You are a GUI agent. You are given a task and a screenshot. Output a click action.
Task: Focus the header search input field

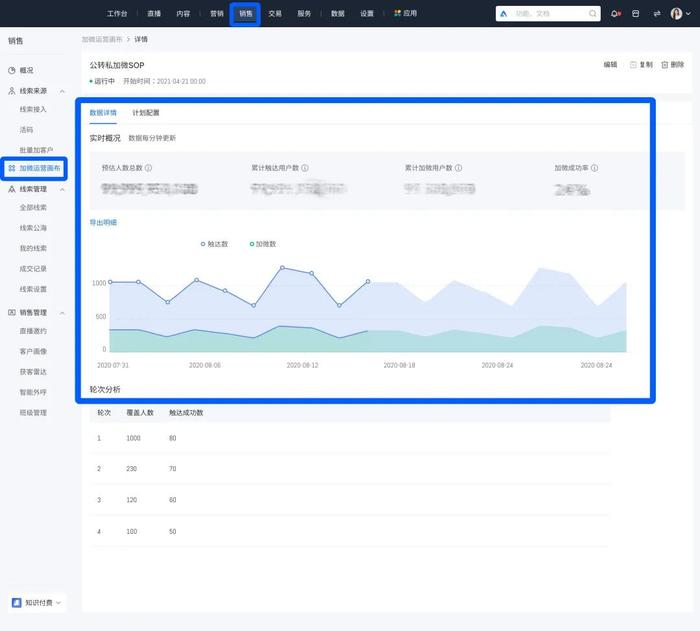click(x=548, y=14)
